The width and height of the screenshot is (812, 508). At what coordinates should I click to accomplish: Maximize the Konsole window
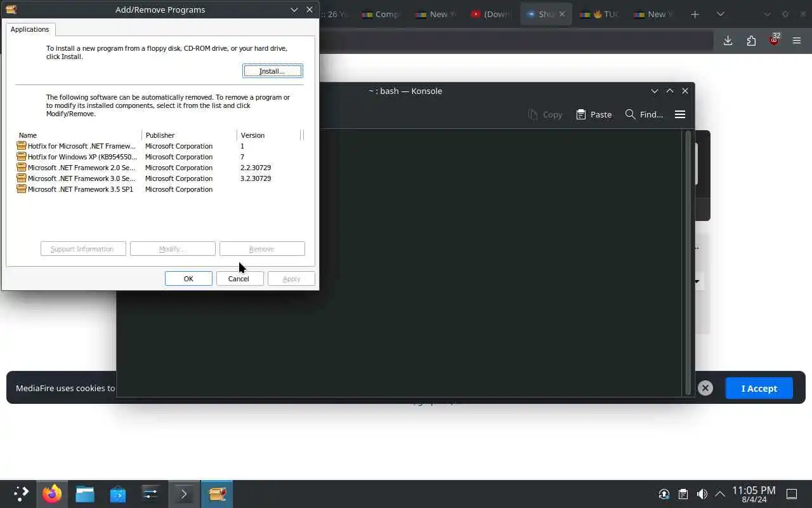670,91
